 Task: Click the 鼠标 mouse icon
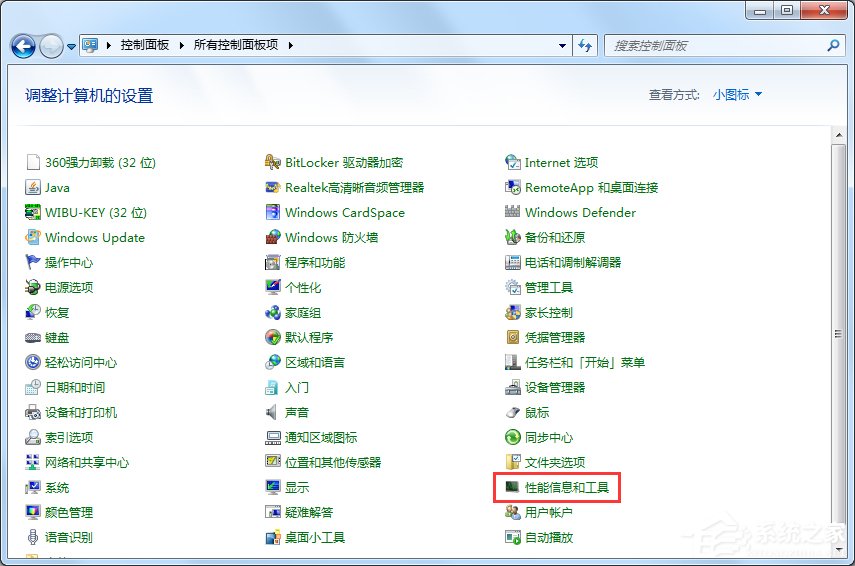tap(513, 412)
